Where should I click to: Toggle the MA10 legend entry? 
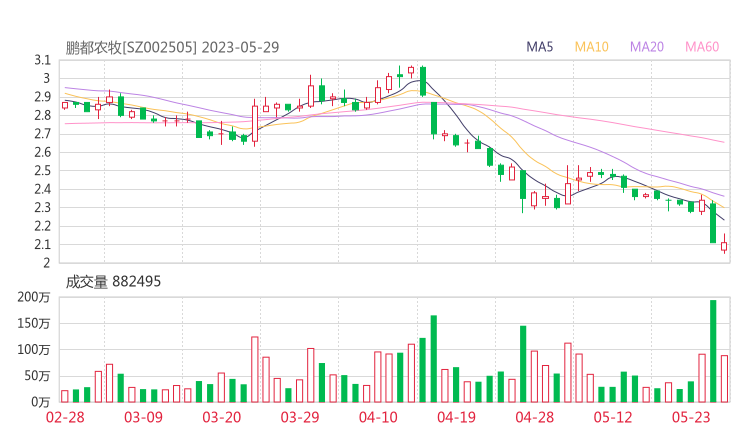click(x=591, y=47)
